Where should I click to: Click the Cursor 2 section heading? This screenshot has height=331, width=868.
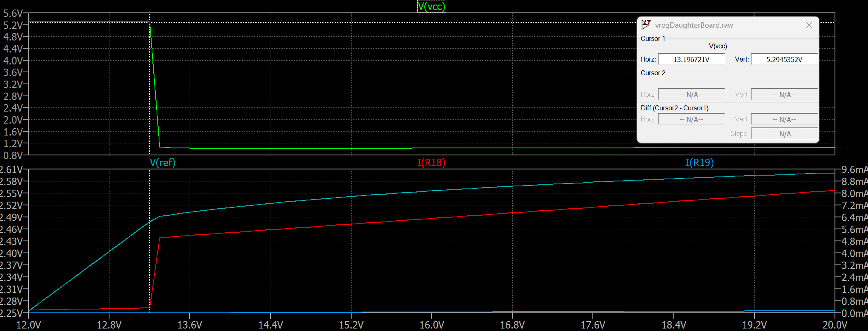653,73
